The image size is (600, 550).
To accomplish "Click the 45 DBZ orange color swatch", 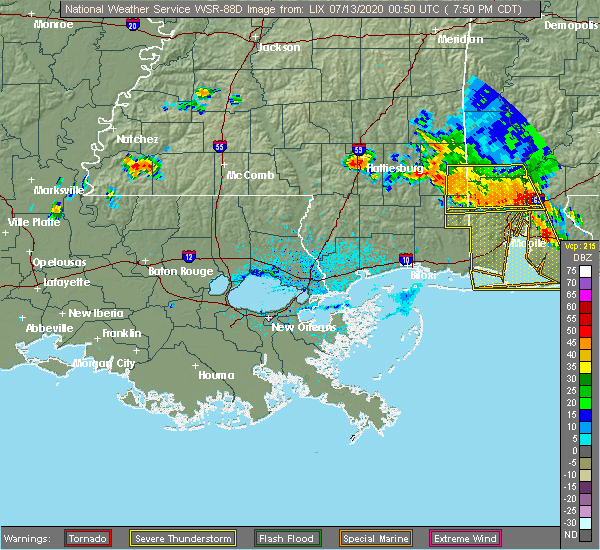I will 585,343.
